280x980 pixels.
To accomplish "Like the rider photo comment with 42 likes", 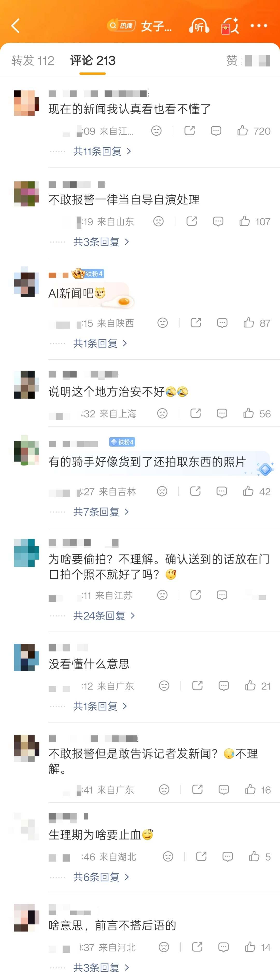I will (x=257, y=491).
